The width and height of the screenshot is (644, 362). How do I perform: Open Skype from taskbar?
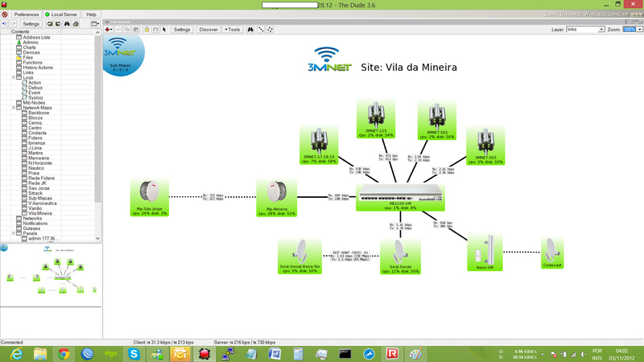tap(134, 354)
